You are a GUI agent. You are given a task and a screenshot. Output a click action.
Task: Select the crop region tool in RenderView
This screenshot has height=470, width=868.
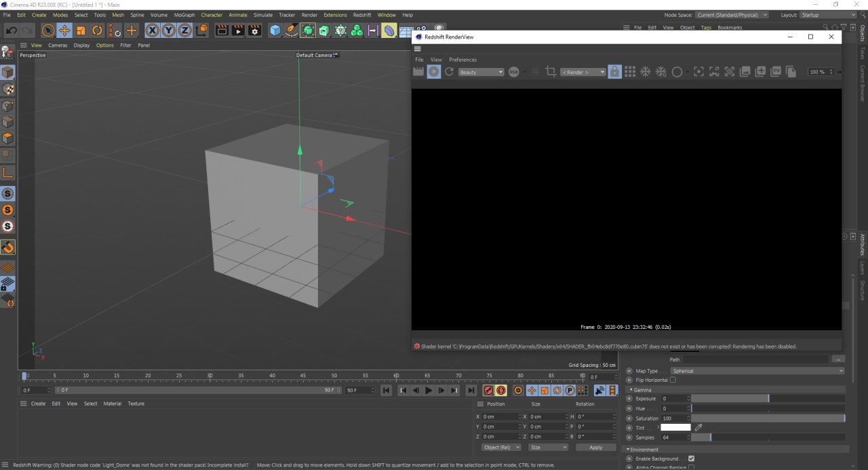[x=551, y=71]
